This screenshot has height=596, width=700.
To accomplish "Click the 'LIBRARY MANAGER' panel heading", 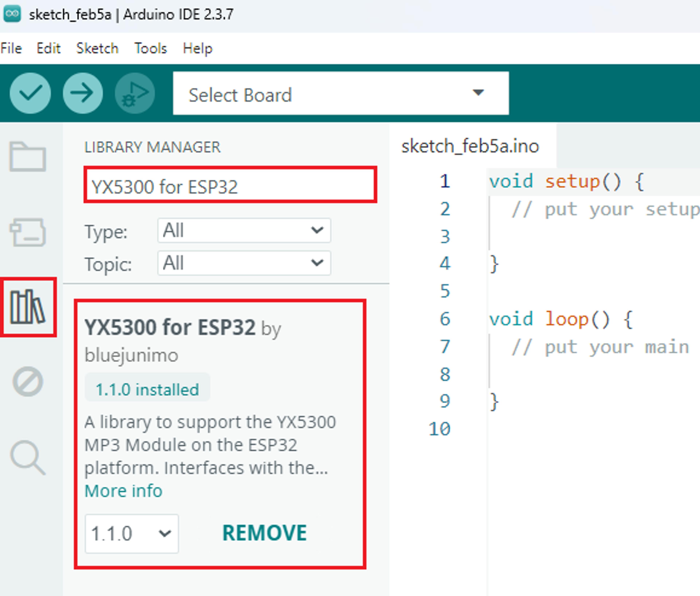I will pyautogui.click(x=152, y=147).
